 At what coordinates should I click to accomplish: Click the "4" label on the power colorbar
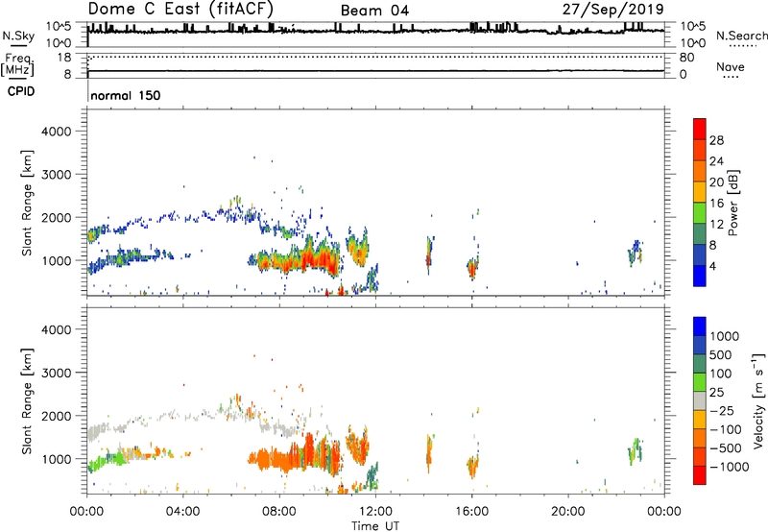[x=712, y=266]
